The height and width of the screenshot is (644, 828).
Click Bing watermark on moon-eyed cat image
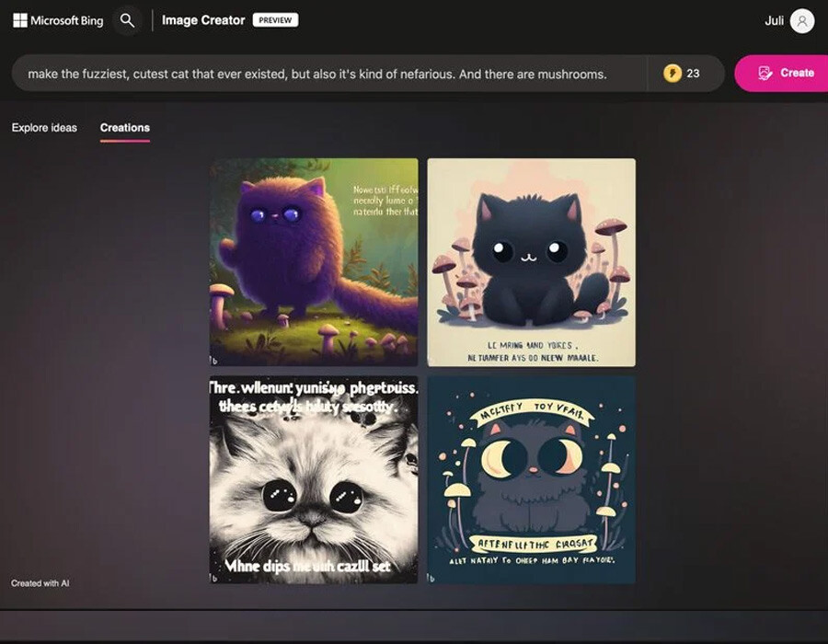[432, 577]
